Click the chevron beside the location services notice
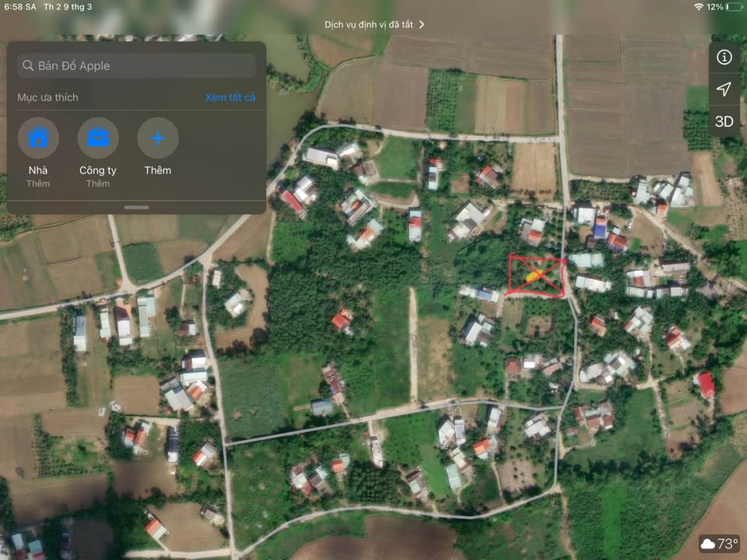This screenshot has width=747, height=560. pos(422,24)
